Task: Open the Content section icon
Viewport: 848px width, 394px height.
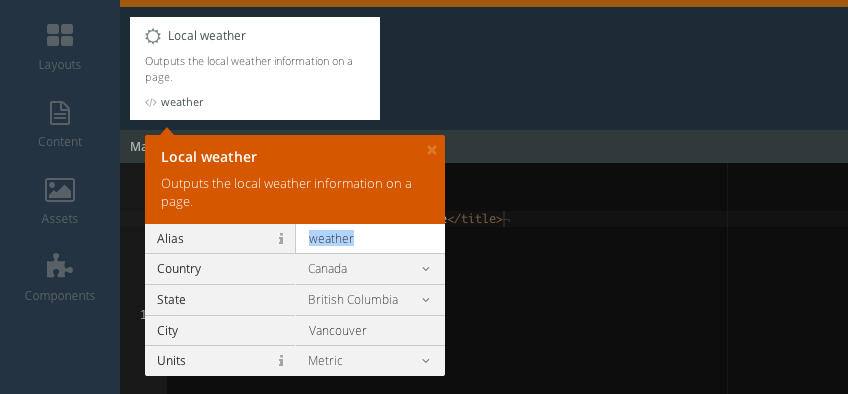Action: coord(59,113)
